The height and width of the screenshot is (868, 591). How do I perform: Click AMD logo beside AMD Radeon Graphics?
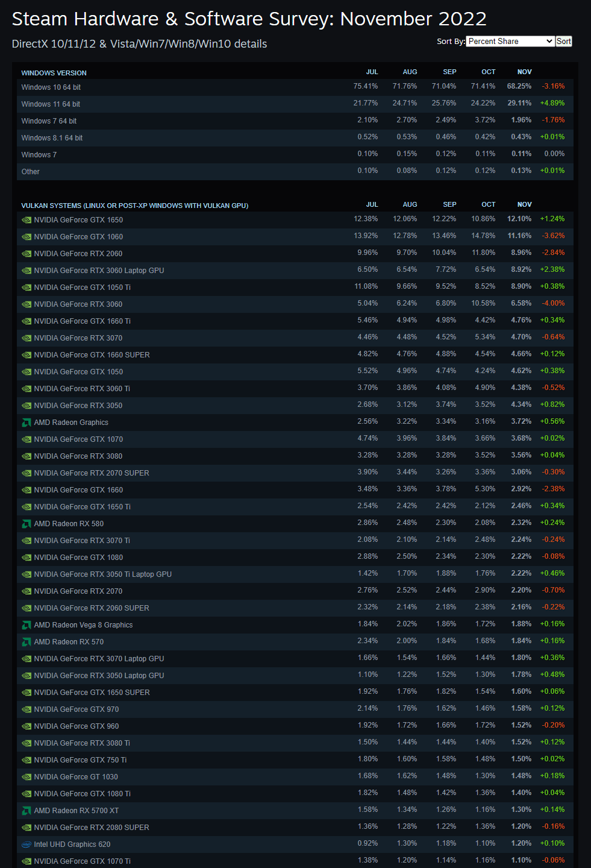click(27, 423)
